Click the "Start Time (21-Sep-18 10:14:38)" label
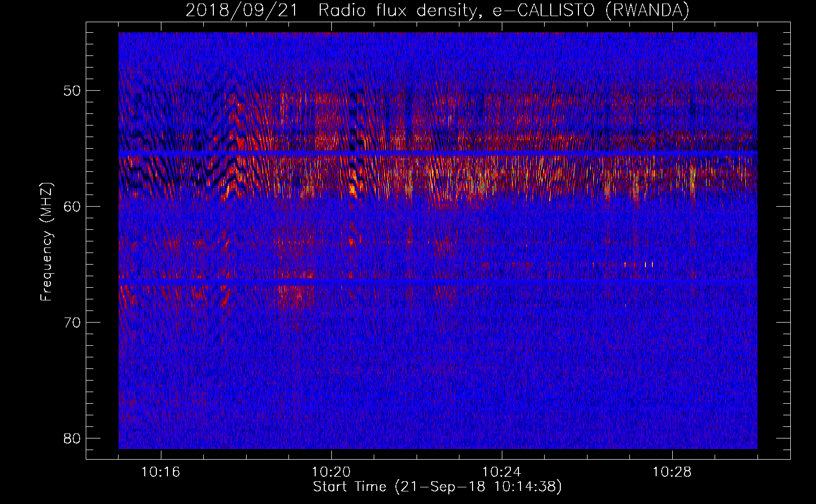 (437, 487)
